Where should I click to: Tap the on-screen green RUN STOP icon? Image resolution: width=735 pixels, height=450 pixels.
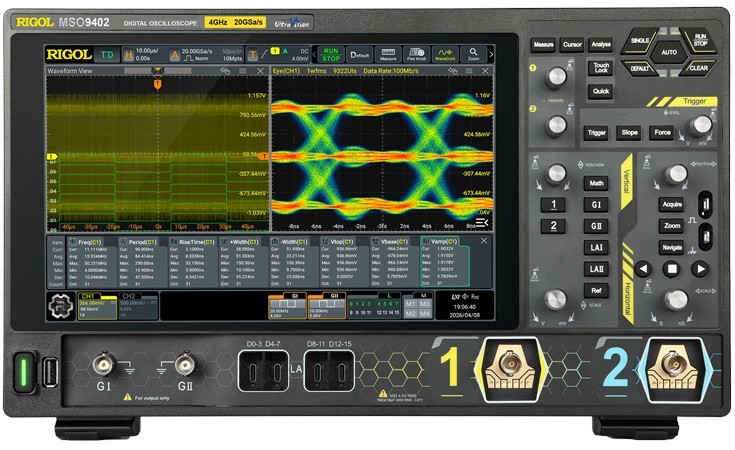pyautogui.click(x=331, y=54)
